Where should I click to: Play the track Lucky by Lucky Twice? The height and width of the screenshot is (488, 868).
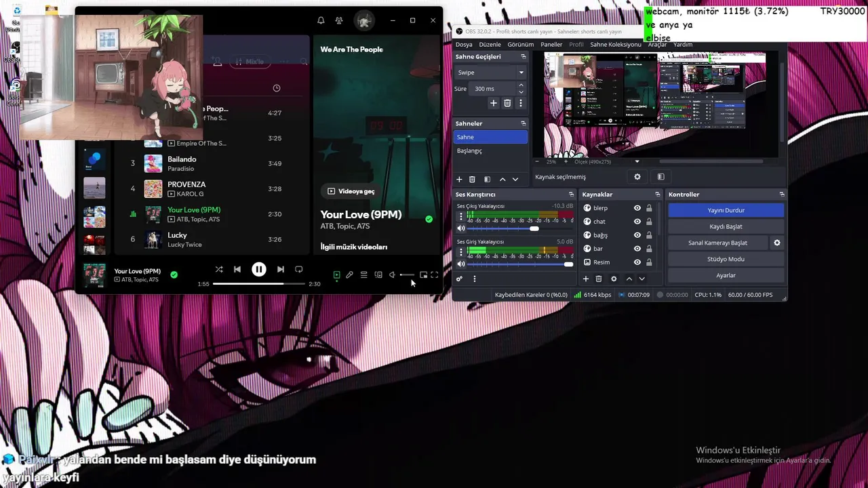[177, 235]
